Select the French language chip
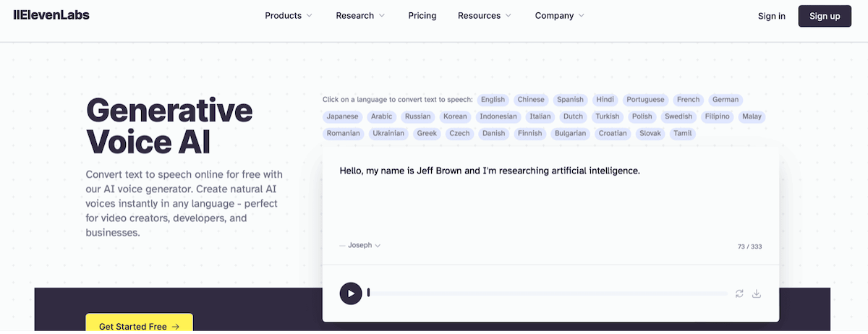The height and width of the screenshot is (334, 868). 689,100
